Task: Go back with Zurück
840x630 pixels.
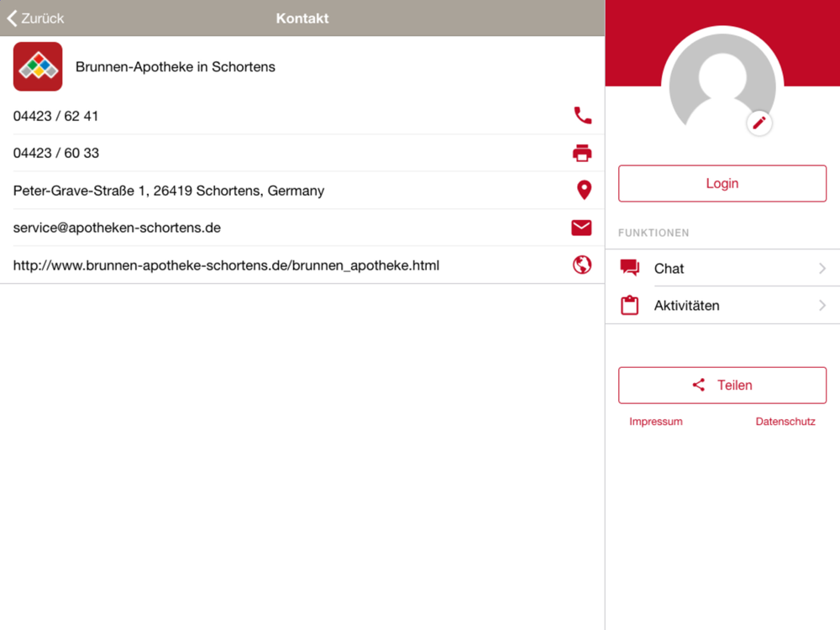Action: click(35, 18)
